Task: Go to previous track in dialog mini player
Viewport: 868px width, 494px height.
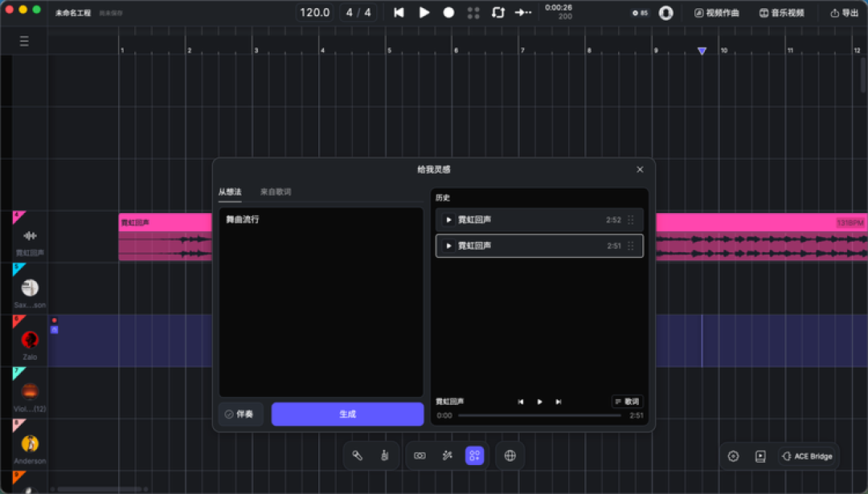Action: point(520,402)
